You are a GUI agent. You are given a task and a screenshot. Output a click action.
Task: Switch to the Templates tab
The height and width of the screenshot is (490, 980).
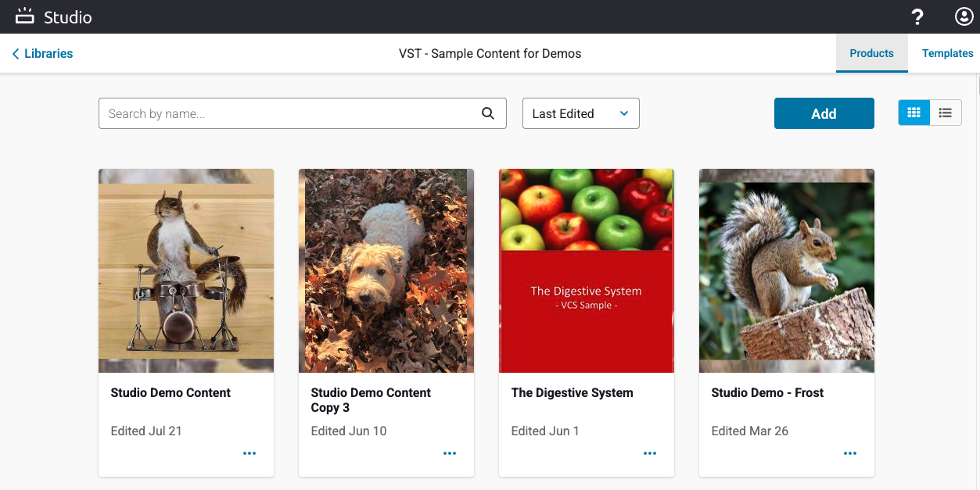(947, 53)
